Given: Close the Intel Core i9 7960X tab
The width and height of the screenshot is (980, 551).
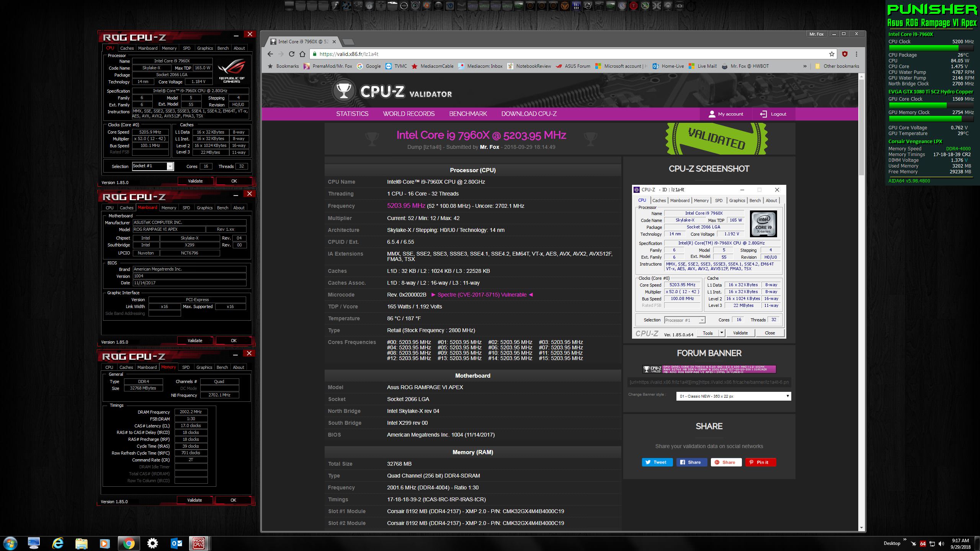Looking at the screenshot, I should [334, 42].
